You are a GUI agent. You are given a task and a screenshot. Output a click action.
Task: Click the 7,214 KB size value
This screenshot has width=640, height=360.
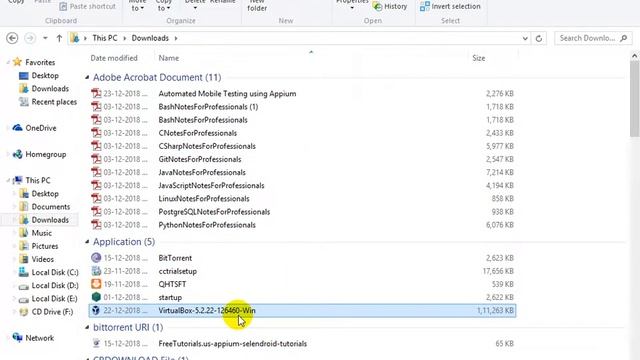pyautogui.click(x=500, y=172)
